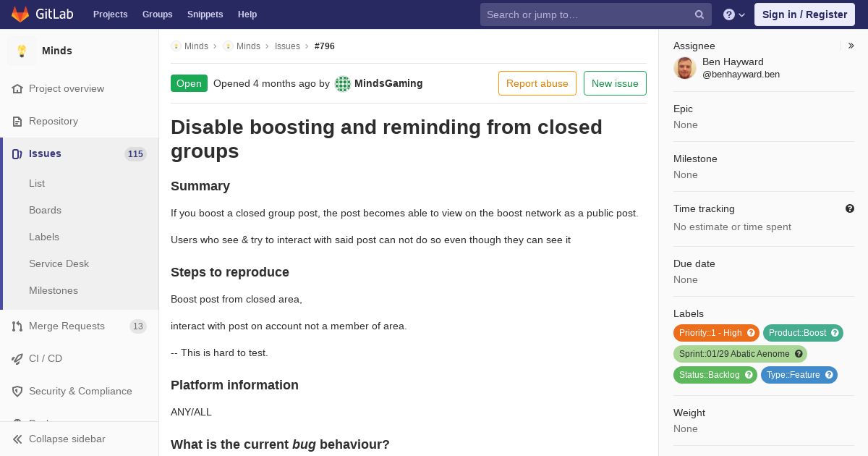The image size is (868, 456).
Task: Click help icon on Priority::1 - High label
Action: coord(751,333)
